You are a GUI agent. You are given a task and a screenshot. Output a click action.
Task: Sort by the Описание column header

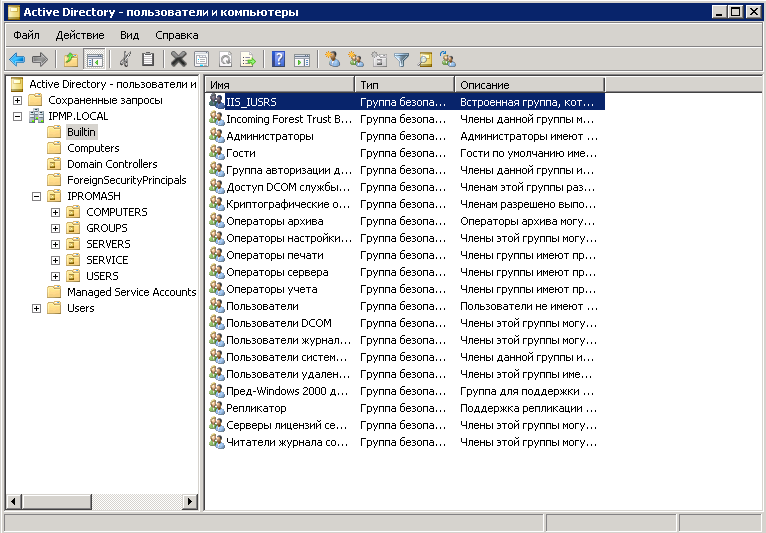[530, 85]
